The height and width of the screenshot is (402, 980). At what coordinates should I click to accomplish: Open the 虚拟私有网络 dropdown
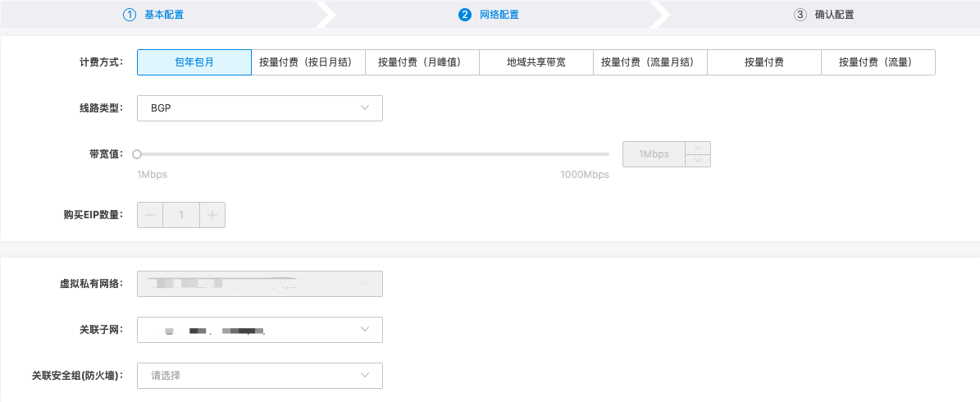tap(259, 284)
